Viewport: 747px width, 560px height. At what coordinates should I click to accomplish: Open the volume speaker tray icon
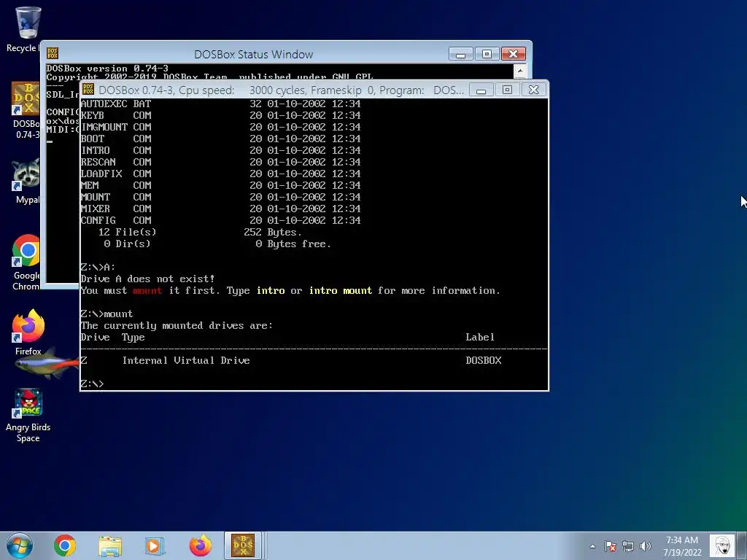pyautogui.click(x=646, y=546)
